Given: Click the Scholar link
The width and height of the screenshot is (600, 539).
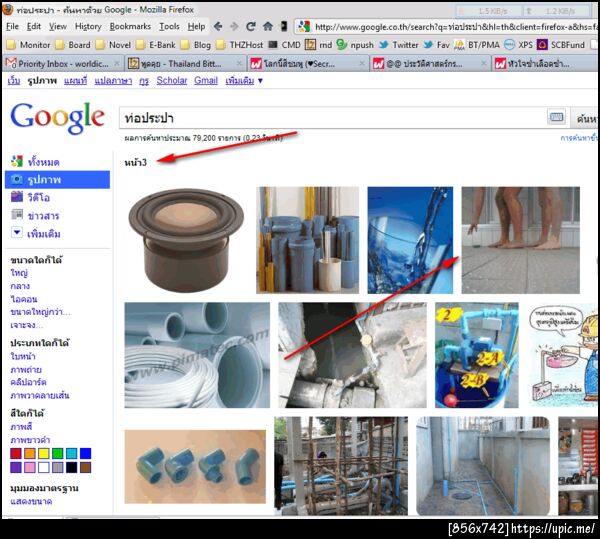Looking at the screenshot, I should tap(172, 81).
